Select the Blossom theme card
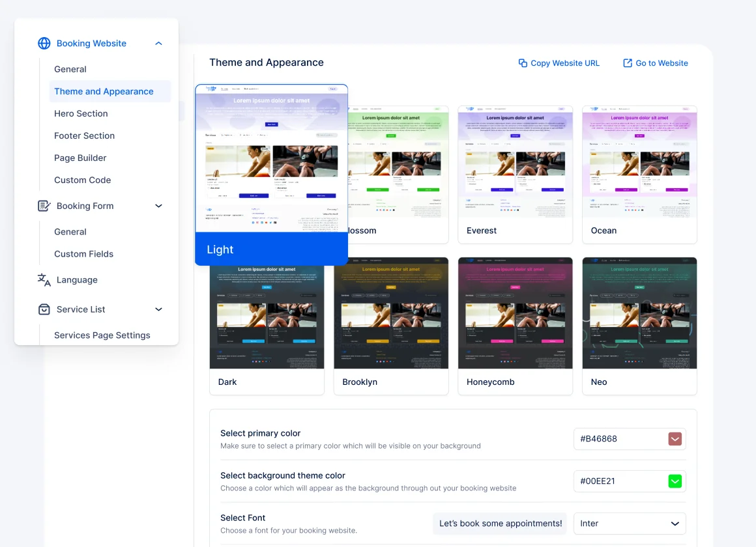 [398, 175]
